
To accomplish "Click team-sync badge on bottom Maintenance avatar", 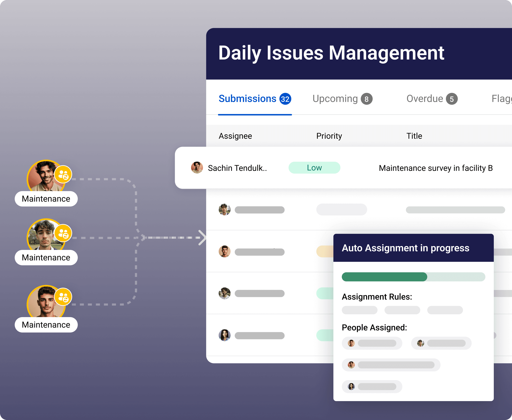I will pos(63,297).
